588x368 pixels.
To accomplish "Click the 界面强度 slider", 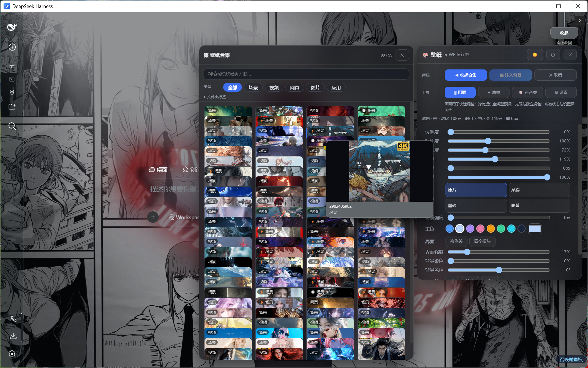I will (499, 252).
